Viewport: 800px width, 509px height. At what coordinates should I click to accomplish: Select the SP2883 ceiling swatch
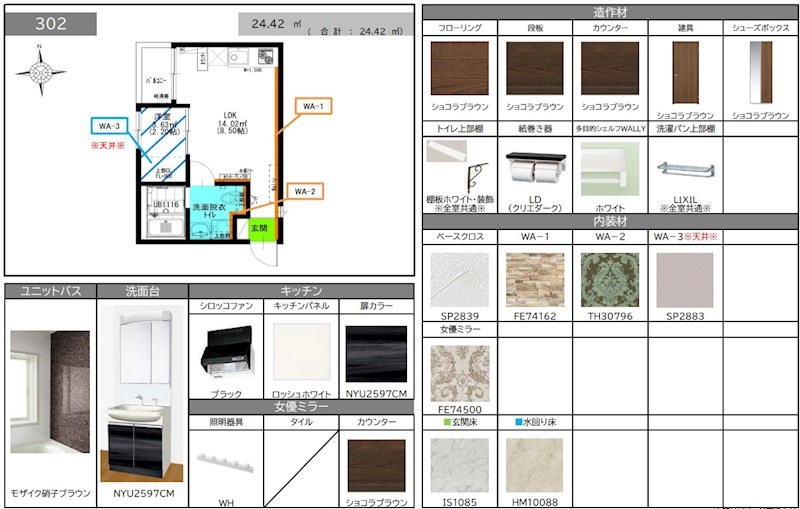coord(683,280)
